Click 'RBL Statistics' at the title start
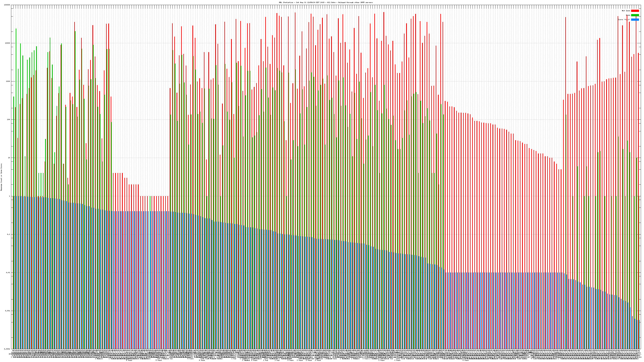The height and width of the screenshot is (362, 644). point(287,2)
